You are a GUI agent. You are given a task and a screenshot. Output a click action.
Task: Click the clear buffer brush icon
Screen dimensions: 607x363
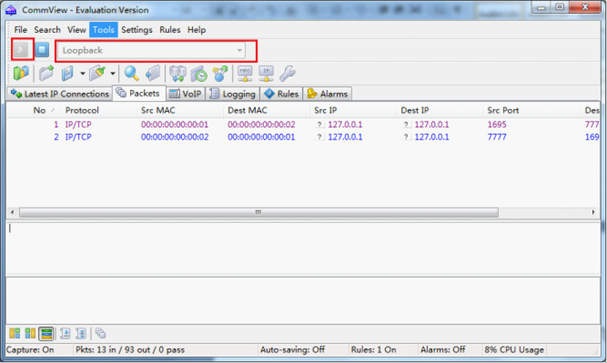(98, 73)
